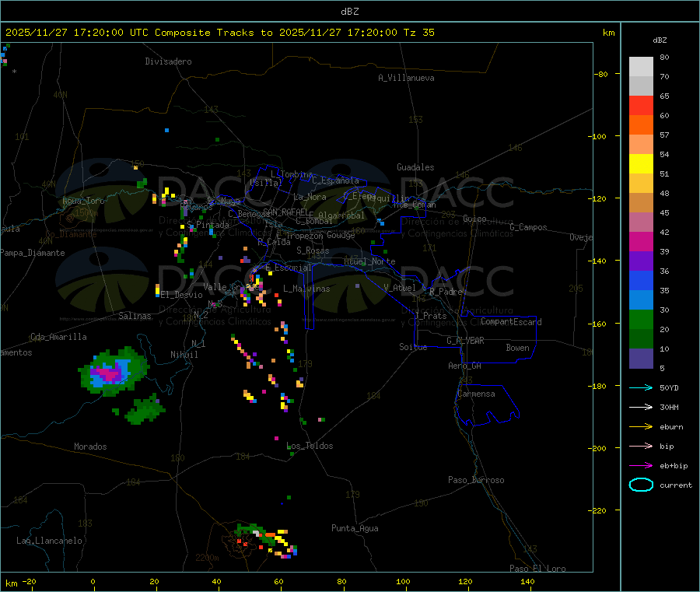Image resolution: width=700 pixels, height=592 pixels.
Task: Click the Agua_Toro map label
Action: click(83, 201)
